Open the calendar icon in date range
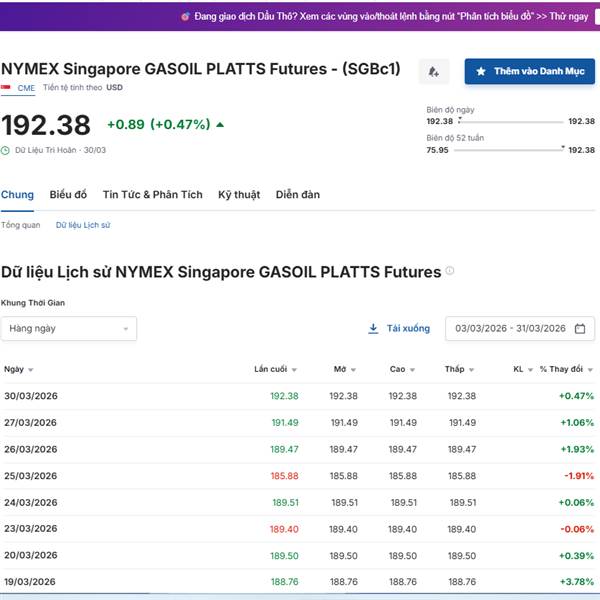 tap(581, 329)
